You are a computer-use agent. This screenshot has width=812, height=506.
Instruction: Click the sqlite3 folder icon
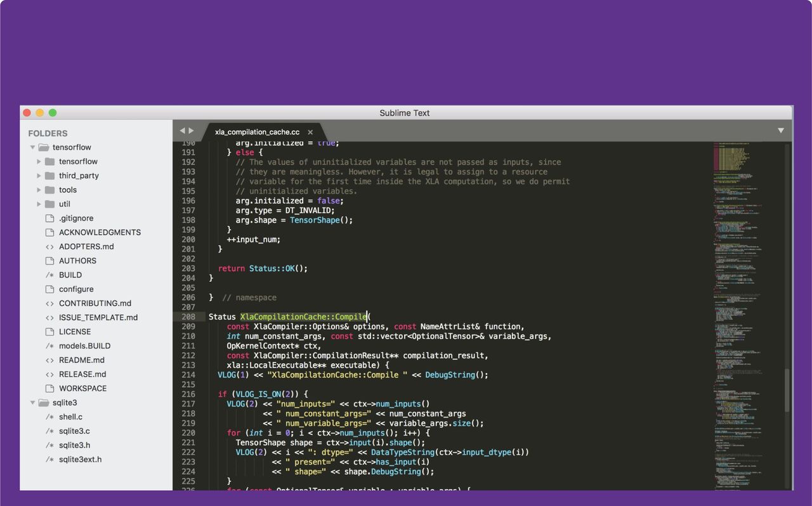click(x=43, y=403)
